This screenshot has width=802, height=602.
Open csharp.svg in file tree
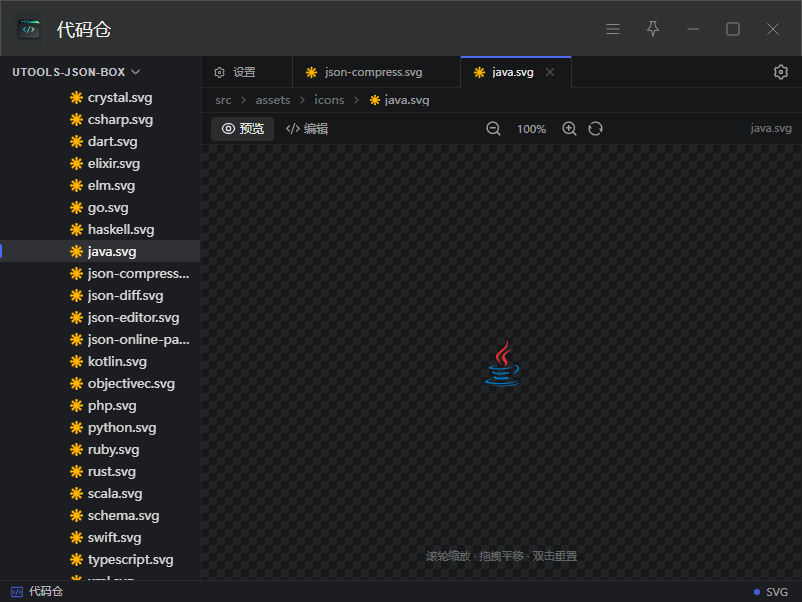tap(100, 120)
